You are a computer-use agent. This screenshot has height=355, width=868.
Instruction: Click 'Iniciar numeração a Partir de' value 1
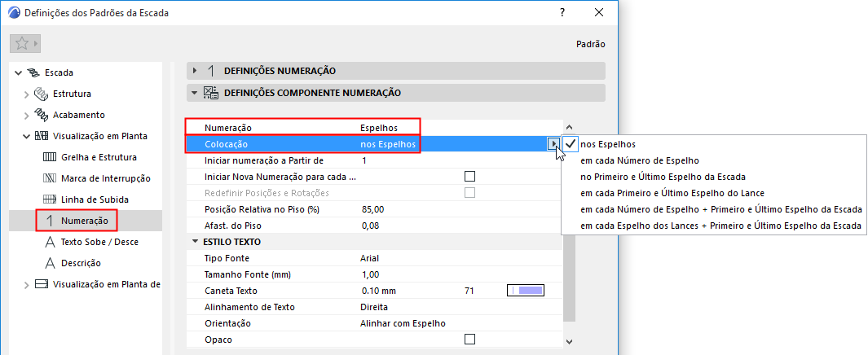364,160
